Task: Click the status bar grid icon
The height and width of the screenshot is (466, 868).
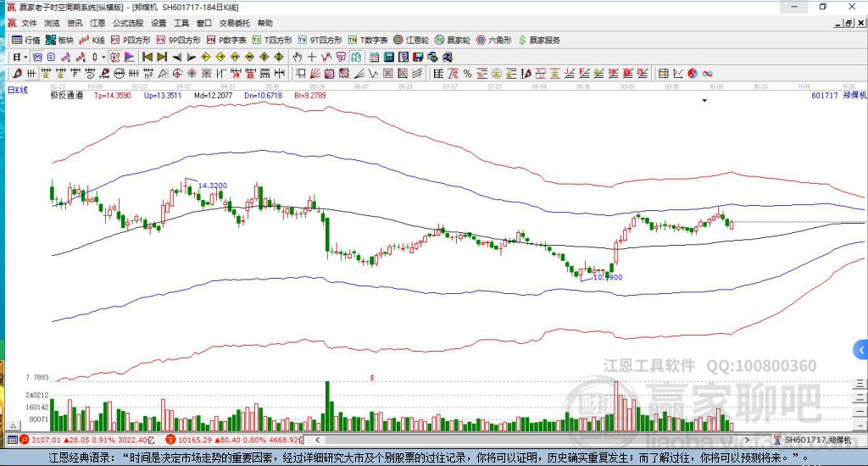Action: click(12, 440)
